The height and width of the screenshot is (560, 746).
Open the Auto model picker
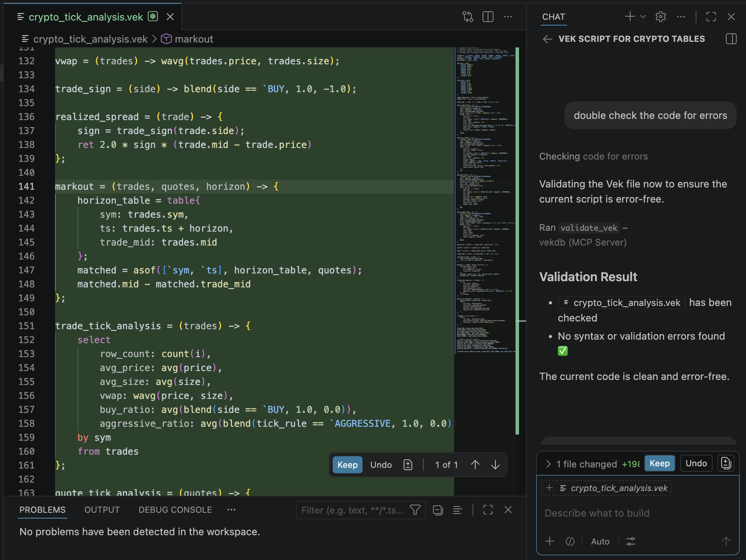click(x=600, y=541)
